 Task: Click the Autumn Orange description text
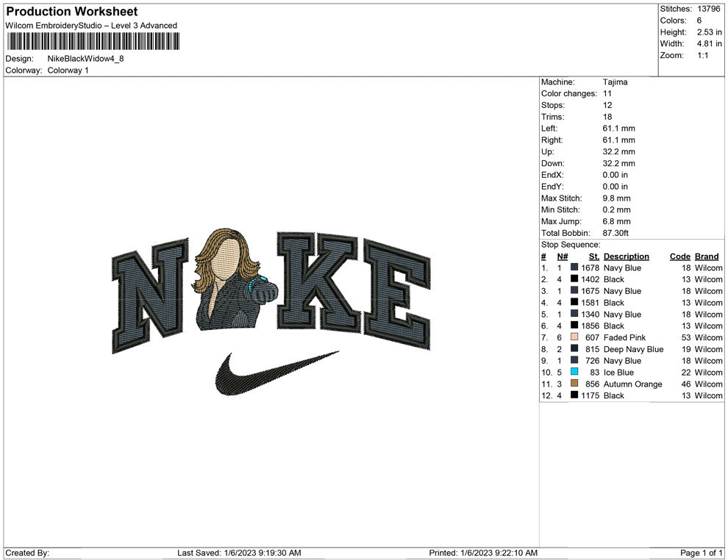[633, 384]
